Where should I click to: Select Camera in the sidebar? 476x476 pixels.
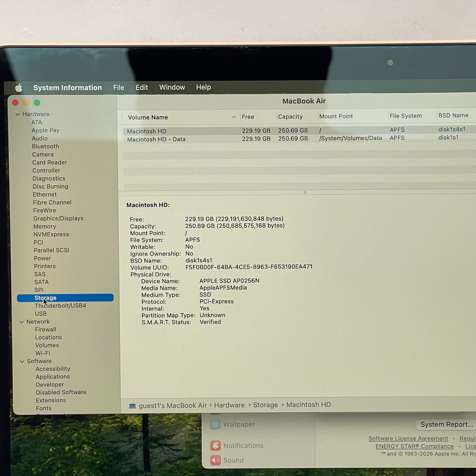point(43,154)
